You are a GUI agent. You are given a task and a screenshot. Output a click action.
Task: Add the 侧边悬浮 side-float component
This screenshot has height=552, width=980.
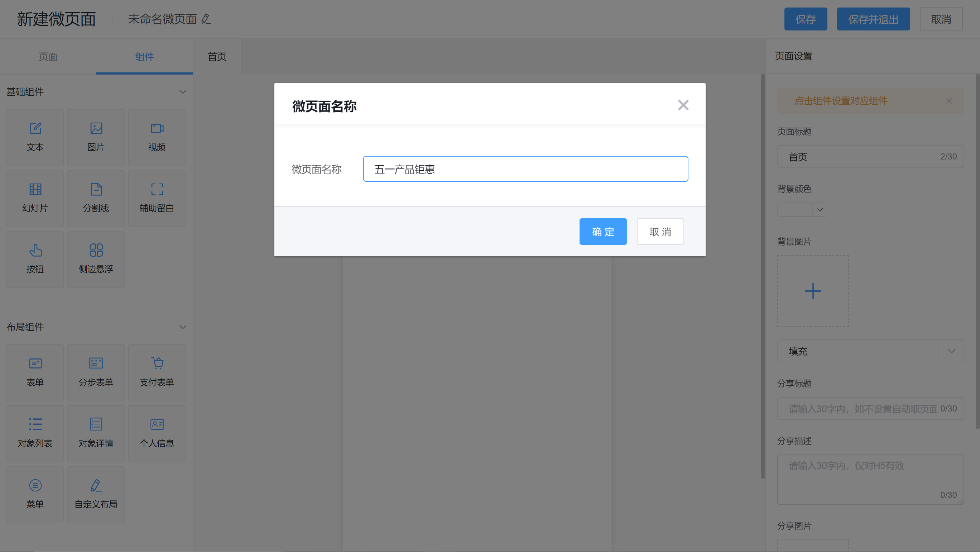point(96,259)
